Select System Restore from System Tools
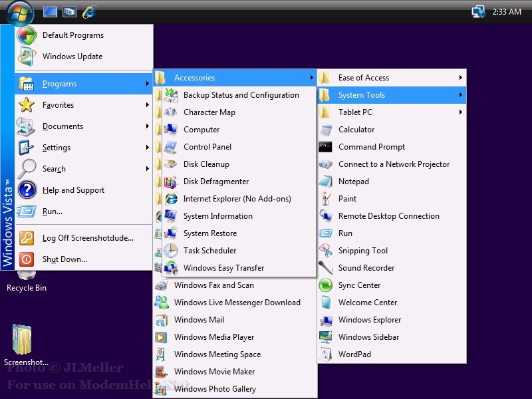This screenshot has height=399, width=532. point(209,233)
